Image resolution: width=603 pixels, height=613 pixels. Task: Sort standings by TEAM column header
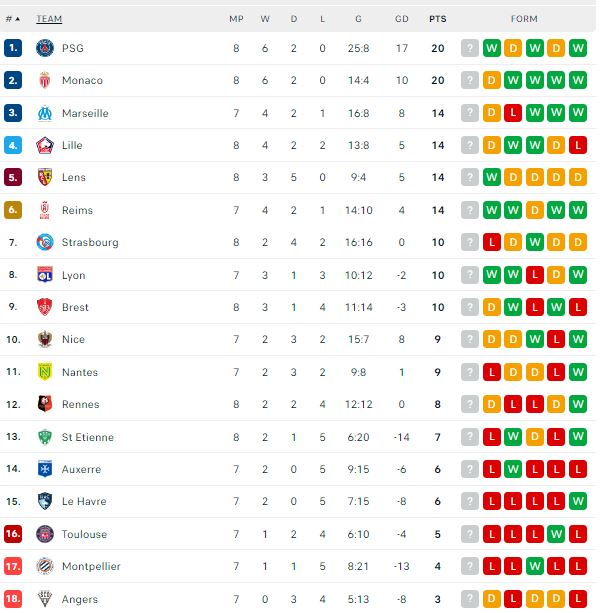pyautogui.click(x=49, y=19)
